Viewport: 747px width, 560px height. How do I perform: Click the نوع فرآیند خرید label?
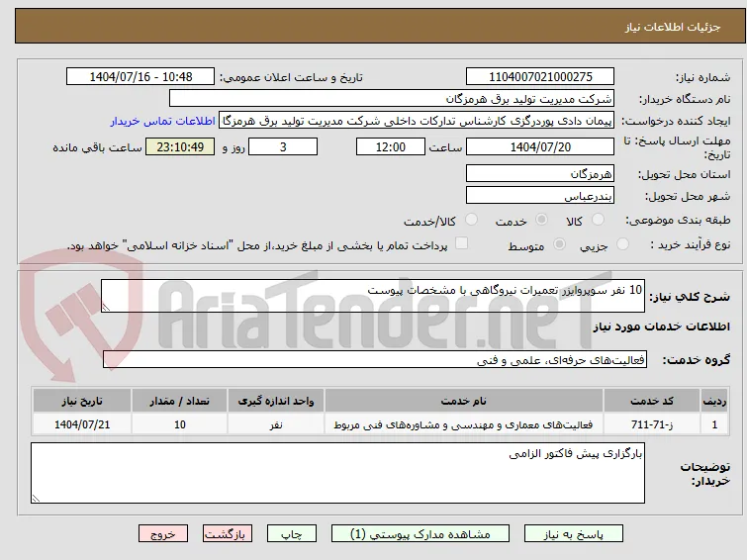690,245
